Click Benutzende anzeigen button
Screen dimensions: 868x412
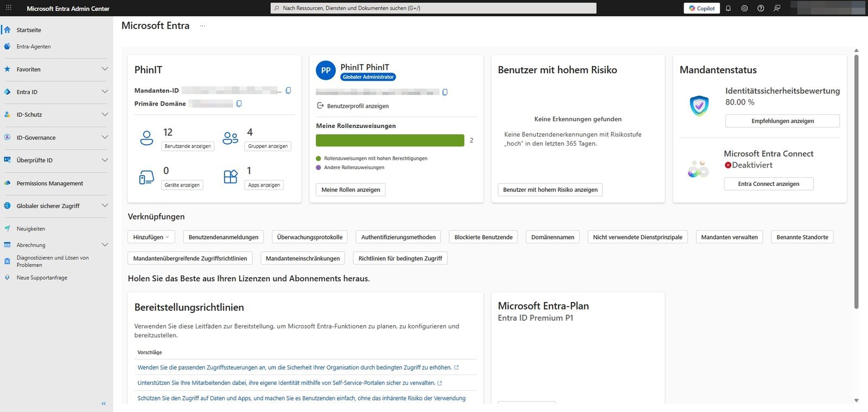click(188, 146)
